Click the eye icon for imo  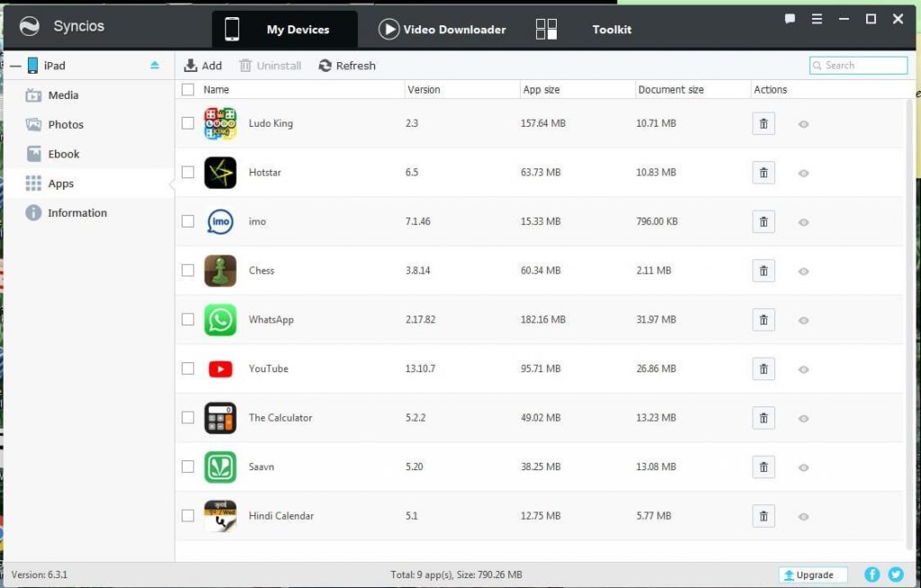[x=803, y=222]
